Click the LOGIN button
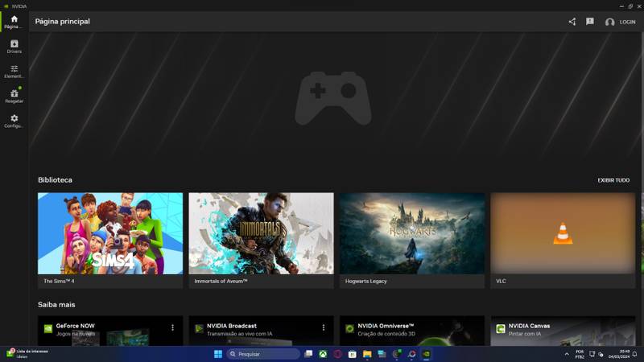This screenshot has width=644, height=362. pyautogui.click(x=627, y=23)
